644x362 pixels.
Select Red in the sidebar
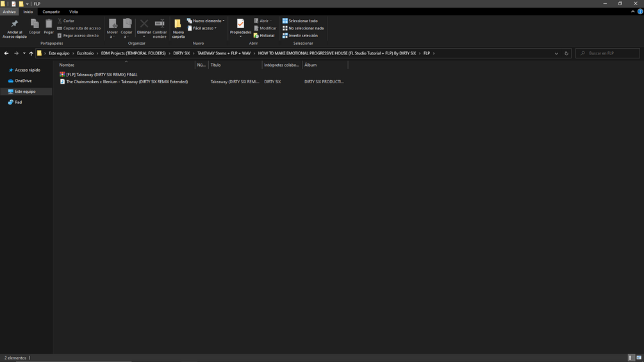(x=18, y=103)
